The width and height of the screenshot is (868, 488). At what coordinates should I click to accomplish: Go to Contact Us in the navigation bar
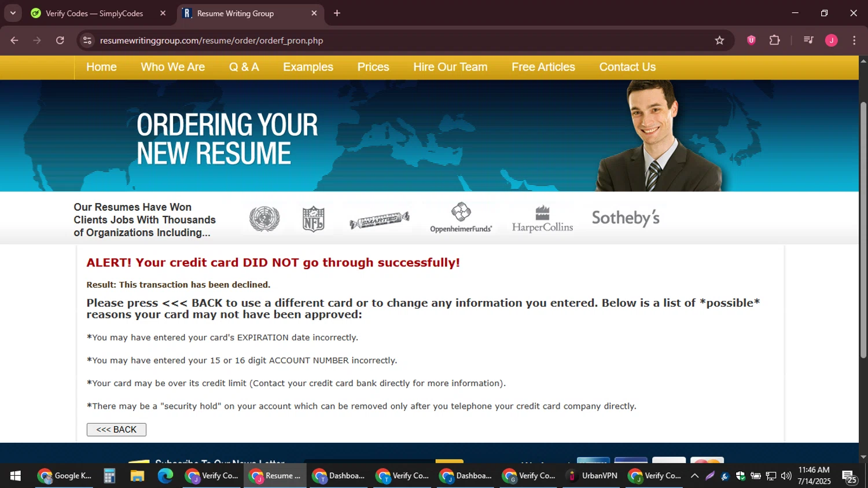pyautogui.click(x=627, y=67)
